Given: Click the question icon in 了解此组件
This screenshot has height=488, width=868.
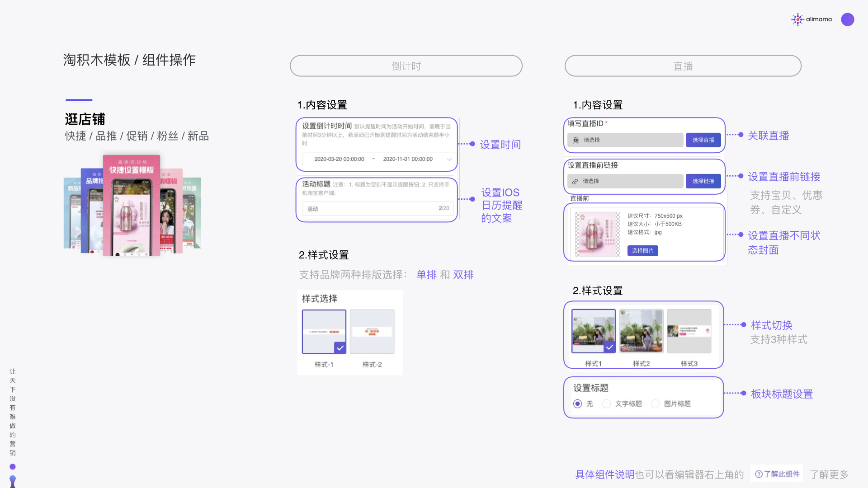Looking at the screenshot, I should pyautogui.click(x=759, y=474).
